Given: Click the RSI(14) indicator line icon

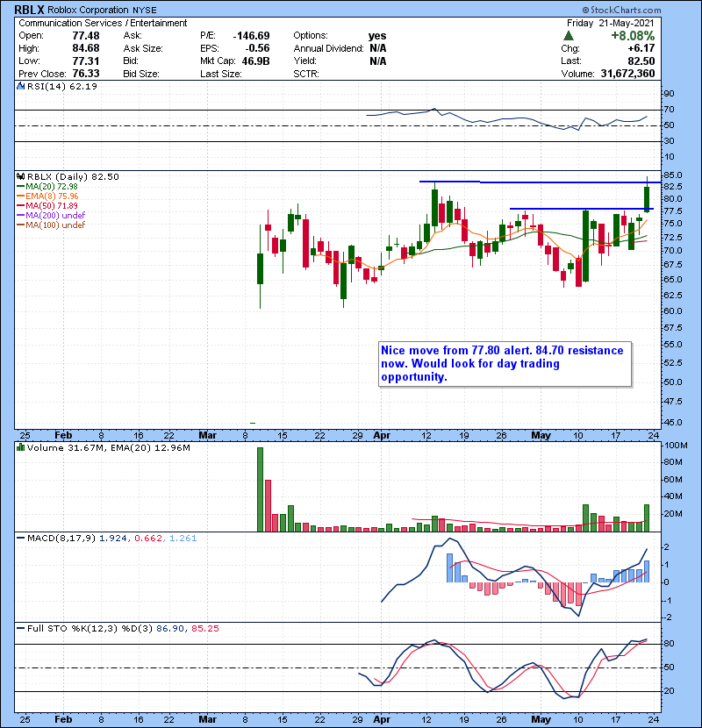Looking at the screenshot, I should (21, 86).
